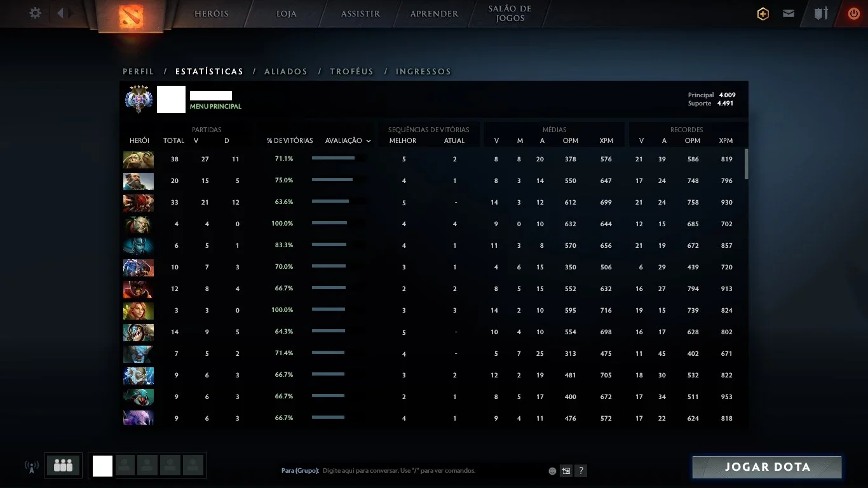This screenshot has width=868, height=488.
Task: Go forward with the right arrow
Action: coord(71,13)
